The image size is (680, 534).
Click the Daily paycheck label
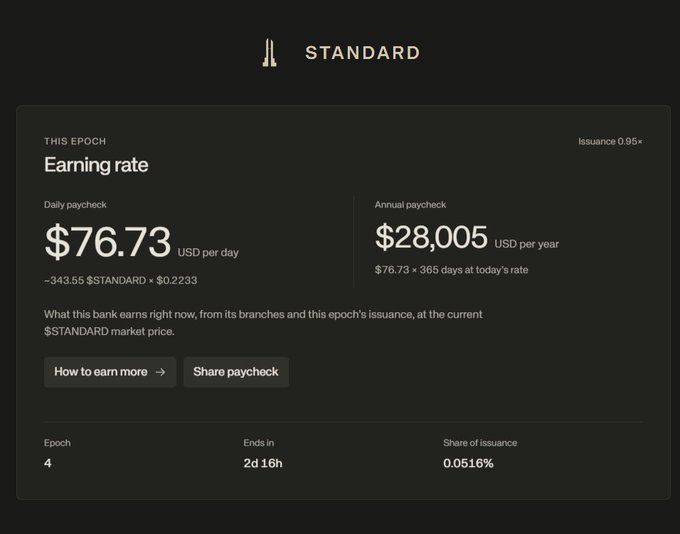point(75,205)
